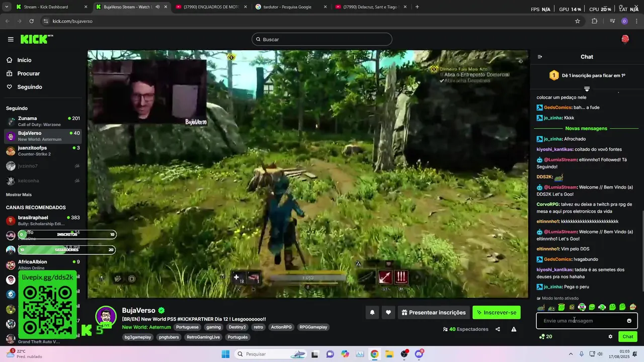This screenshot has width=644, height=362.
Task: Select the pngtubers tag
Action: tap(169, 337)
